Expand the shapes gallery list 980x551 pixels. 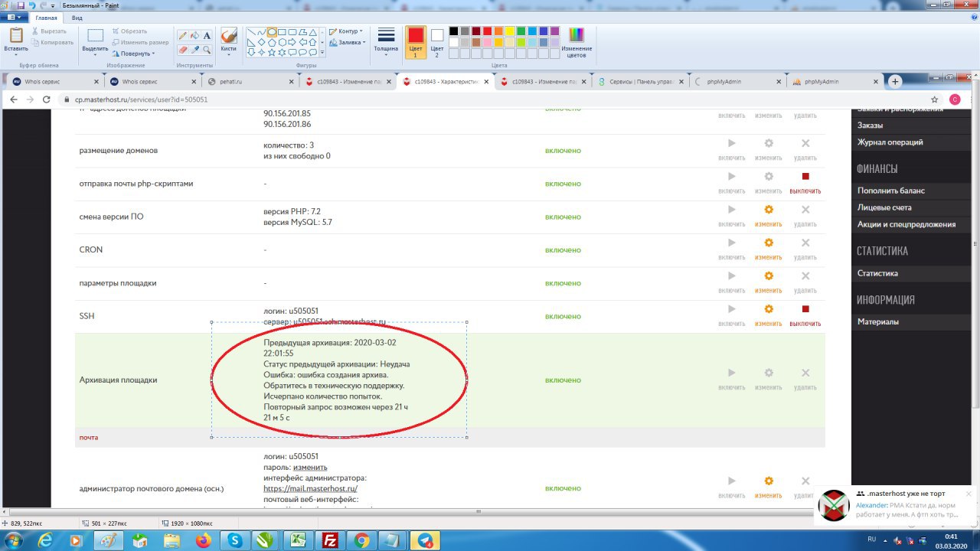tap(322, 52)
